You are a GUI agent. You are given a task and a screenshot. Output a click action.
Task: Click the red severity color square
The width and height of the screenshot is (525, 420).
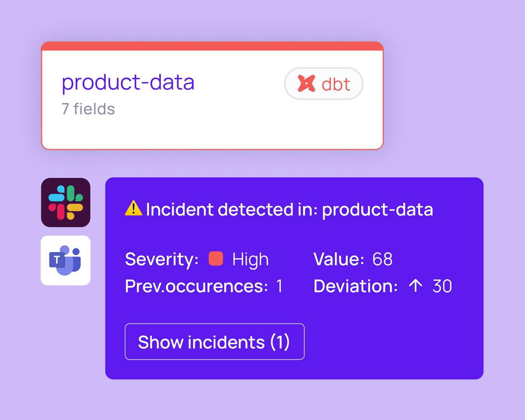tap(216, 259)
